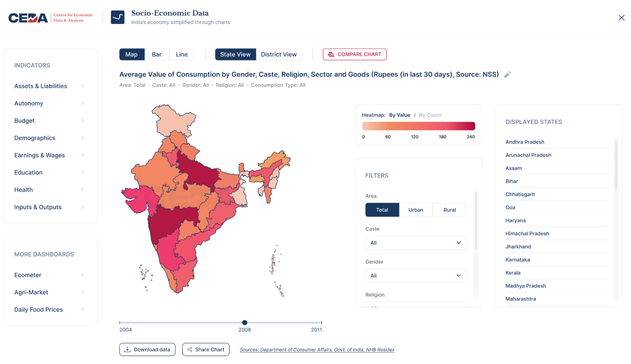
Task: Open the Gender dropdown
Action: point(416,276)
